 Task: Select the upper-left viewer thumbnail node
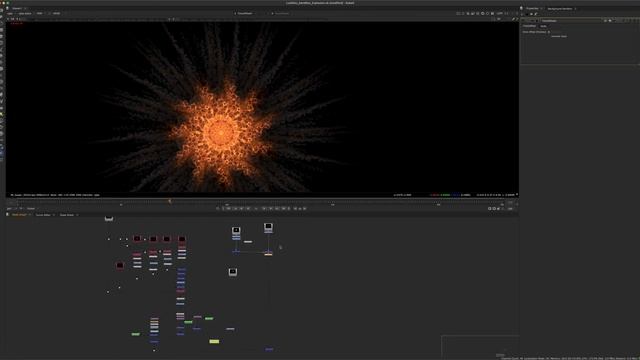[236, 231]
